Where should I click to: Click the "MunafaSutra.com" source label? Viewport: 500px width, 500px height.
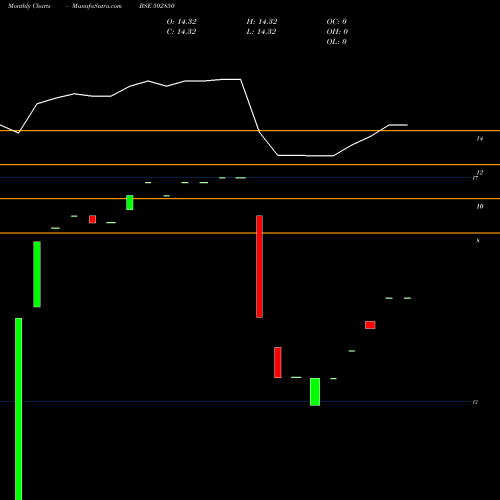(x=97, y=6)
